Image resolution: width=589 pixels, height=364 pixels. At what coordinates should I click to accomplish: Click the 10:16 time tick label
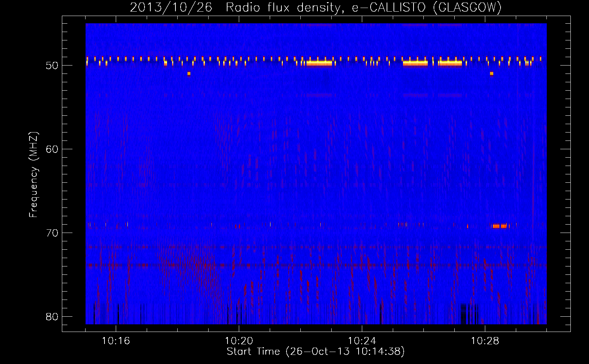click(116, 341)
